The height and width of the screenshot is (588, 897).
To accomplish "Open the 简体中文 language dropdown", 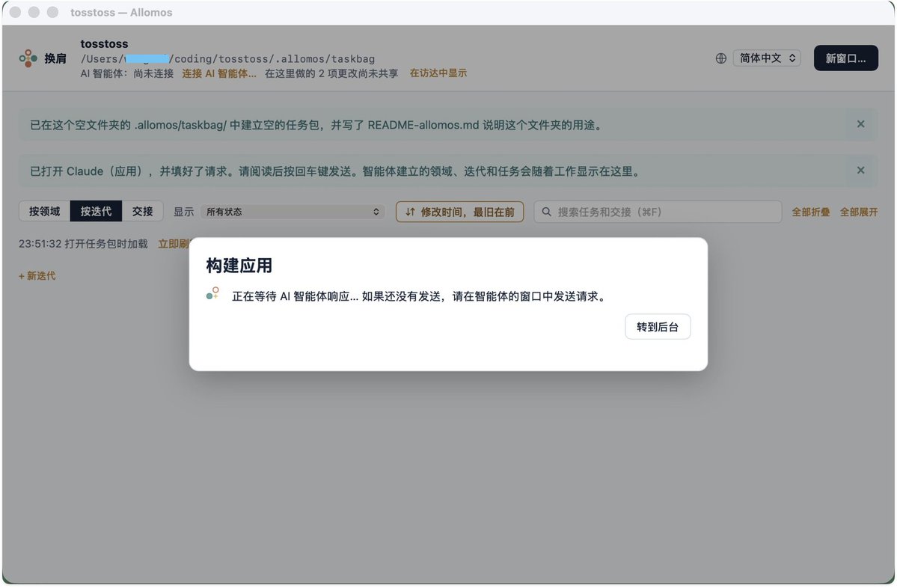I will tap(767, 58).
